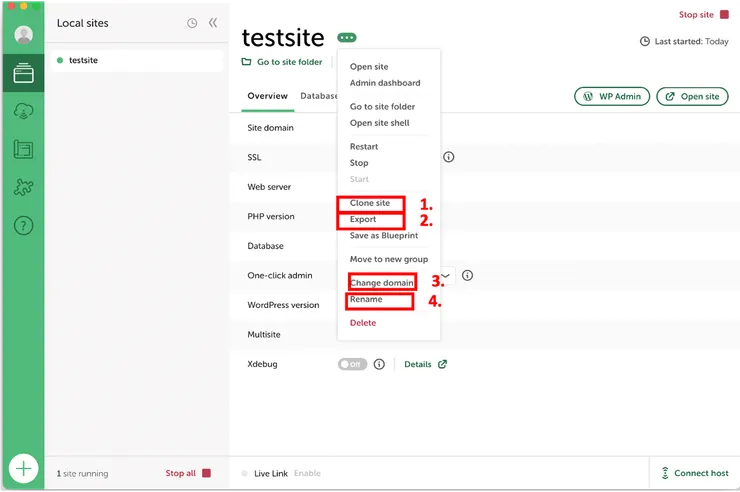Click the Stop all button
The image size is (740, 492).
pyautogui.click(x=187, y=473)
